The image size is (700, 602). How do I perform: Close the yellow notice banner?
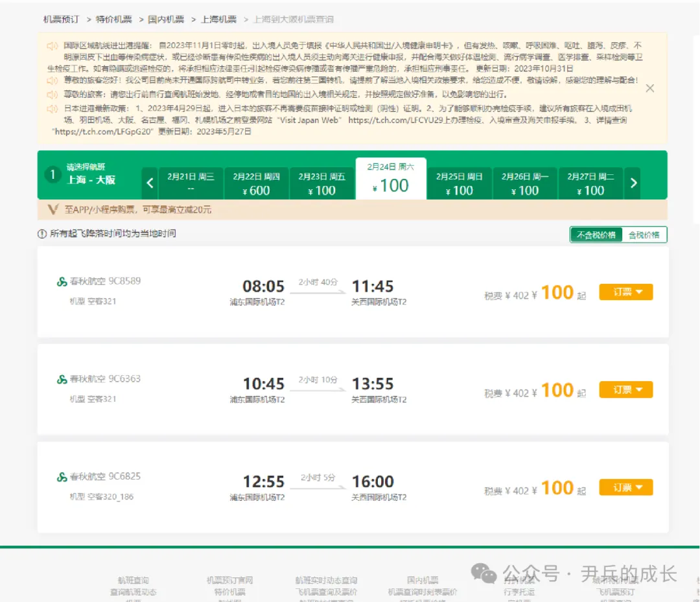click(x=649, y=88)
